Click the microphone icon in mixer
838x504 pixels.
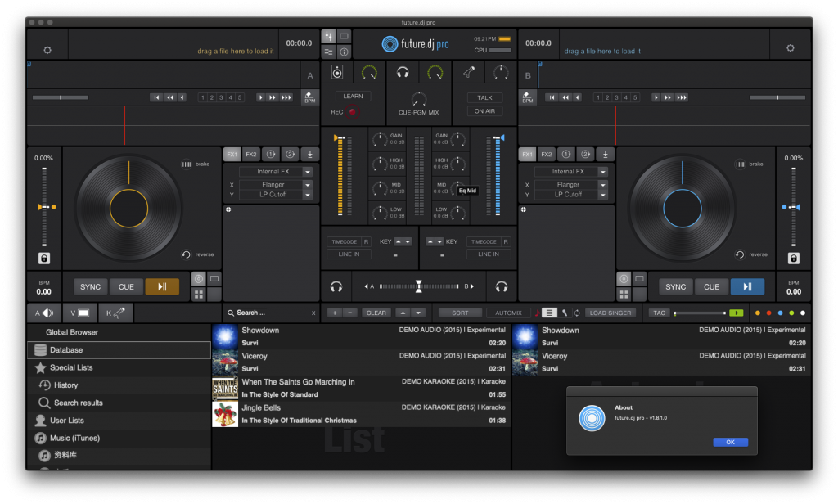tap(469, 72)
